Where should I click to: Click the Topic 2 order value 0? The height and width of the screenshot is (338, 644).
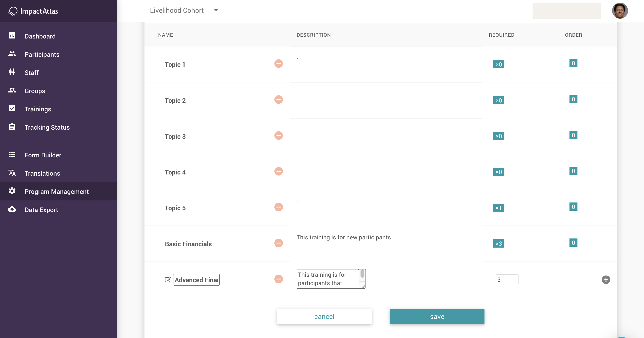click(x=573, y=100)
